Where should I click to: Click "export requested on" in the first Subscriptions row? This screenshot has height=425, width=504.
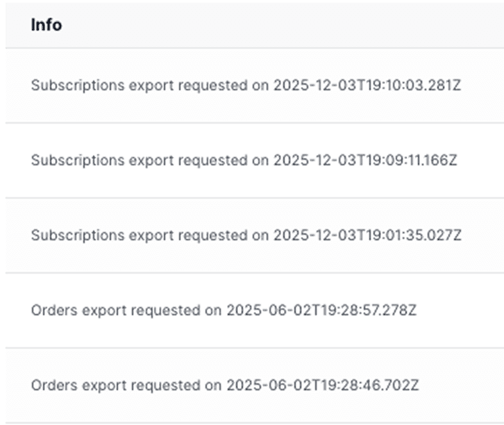coord(187,85)
